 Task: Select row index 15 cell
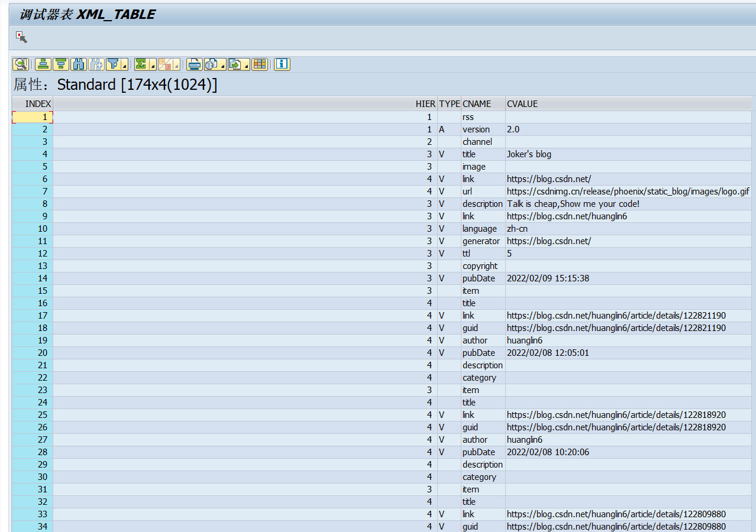point(33,291)
